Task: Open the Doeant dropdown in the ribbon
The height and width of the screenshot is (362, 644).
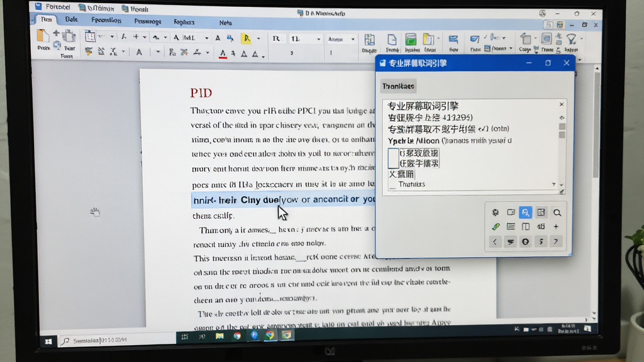Action: click(511, 49)
